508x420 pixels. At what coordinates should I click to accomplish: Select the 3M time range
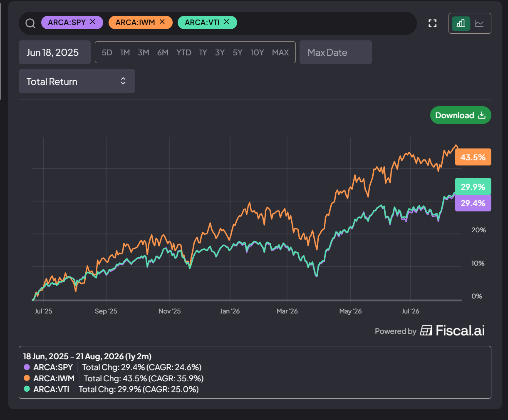[144, 52]
